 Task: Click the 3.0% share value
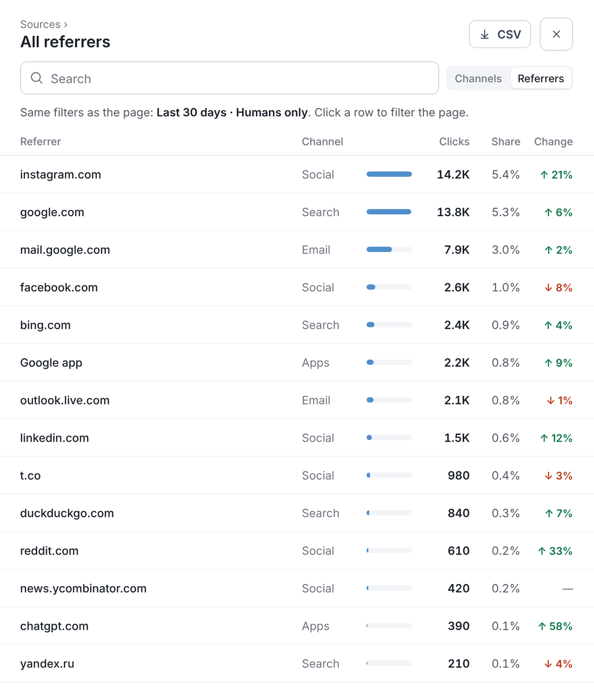(x=505, y=250)
